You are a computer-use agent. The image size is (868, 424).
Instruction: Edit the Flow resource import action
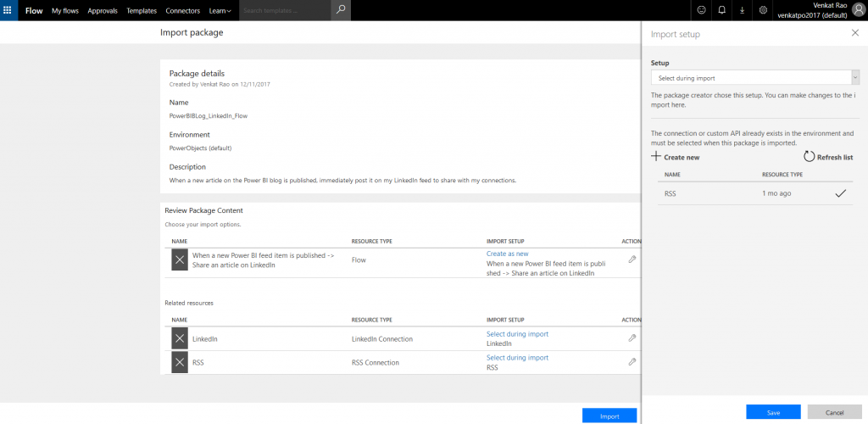632,259
